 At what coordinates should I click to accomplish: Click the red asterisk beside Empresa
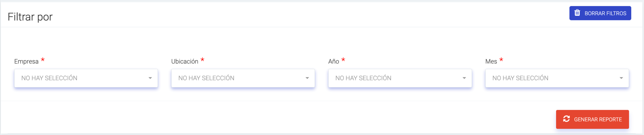[43, 59]
